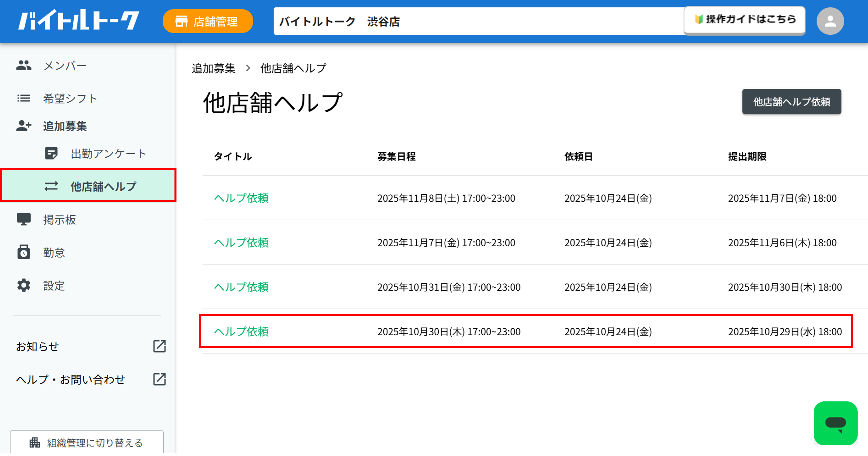Click the 操作ガイドはこちら button
868x456 pixels.
point(744,20)
